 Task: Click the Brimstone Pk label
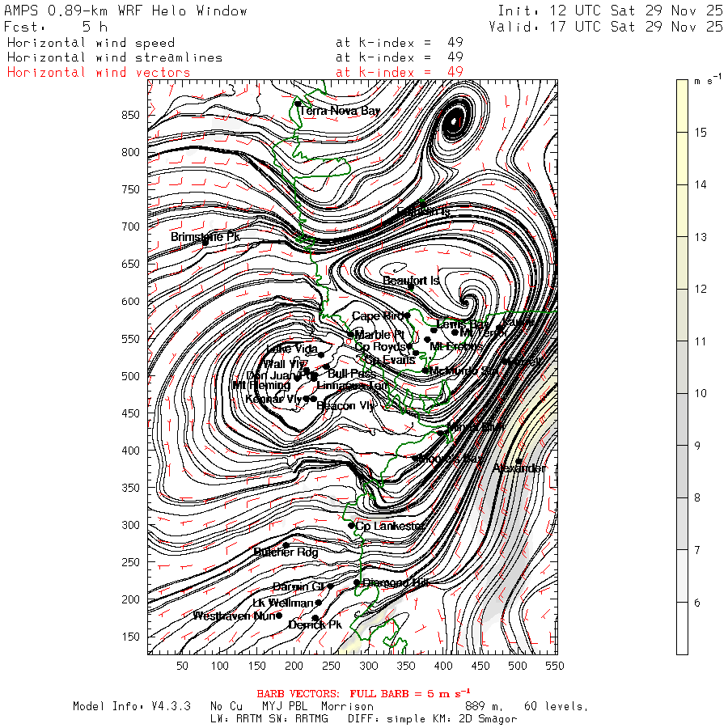205,237
